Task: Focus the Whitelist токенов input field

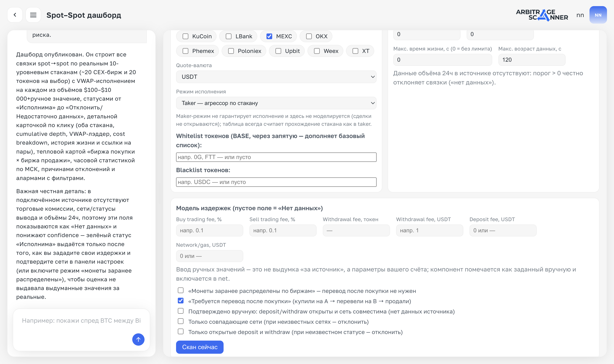Action: point(276,157)
